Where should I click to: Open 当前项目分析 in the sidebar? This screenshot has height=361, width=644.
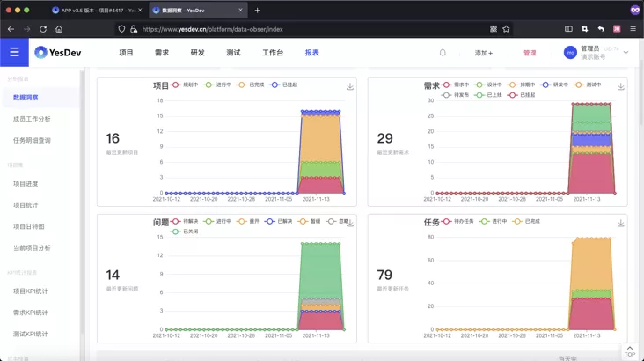pos(32,247)
